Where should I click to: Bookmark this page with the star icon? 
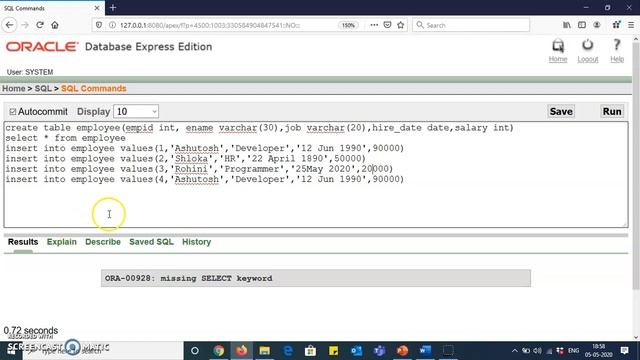tap(401, 25)
